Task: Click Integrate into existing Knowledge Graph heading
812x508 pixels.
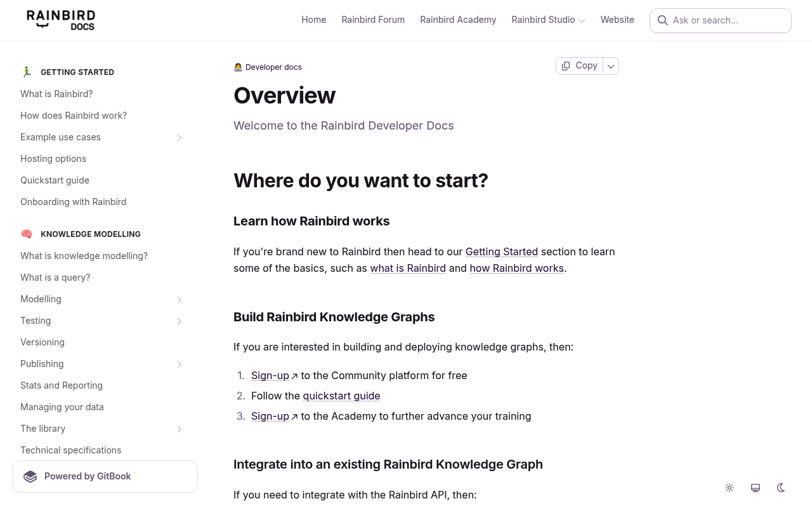Action: coord(388,465)
